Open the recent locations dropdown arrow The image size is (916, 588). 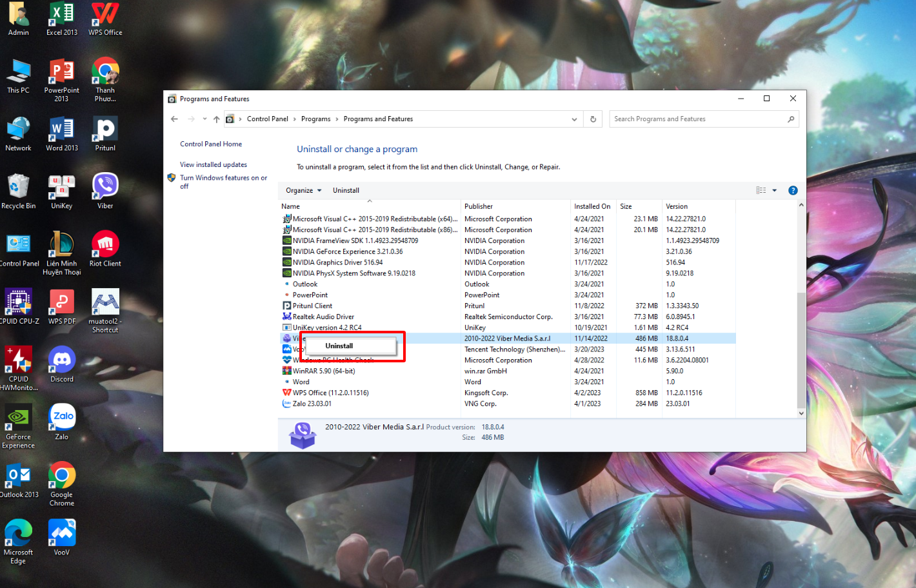204,119
